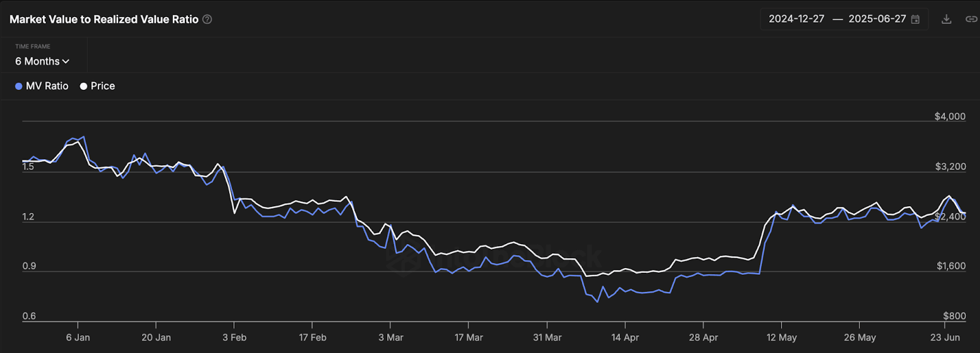
Task: Click the $3,200 price axis label
Action: [x=951, y=166]
